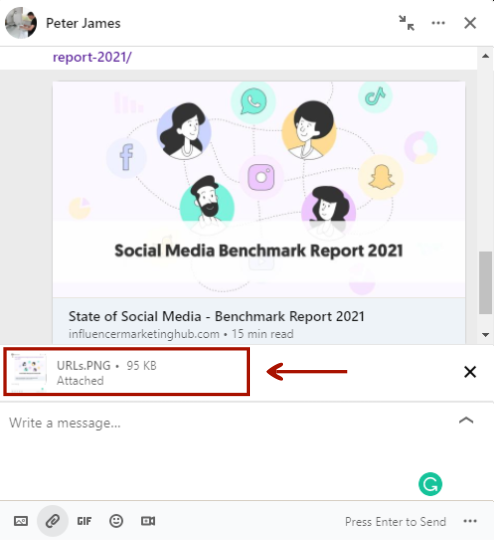494x540 pixels.
Task: Open State of Social Media article title link
Action: coord(216,316)
